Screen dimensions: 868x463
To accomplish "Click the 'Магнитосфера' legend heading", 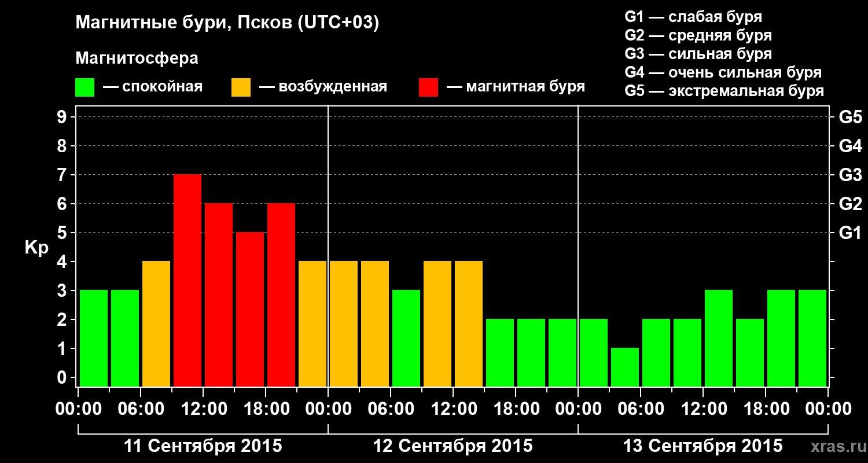I will pyautogui.click(x=137, y=58).
